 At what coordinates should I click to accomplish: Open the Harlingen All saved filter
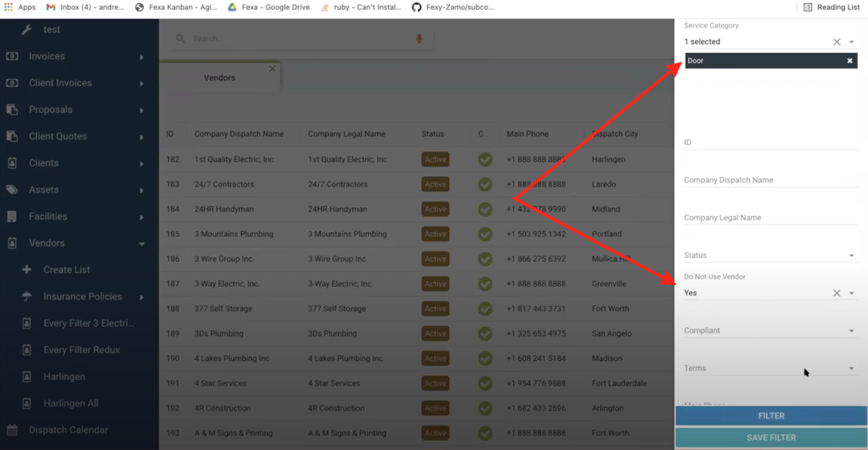click(71, 403)
